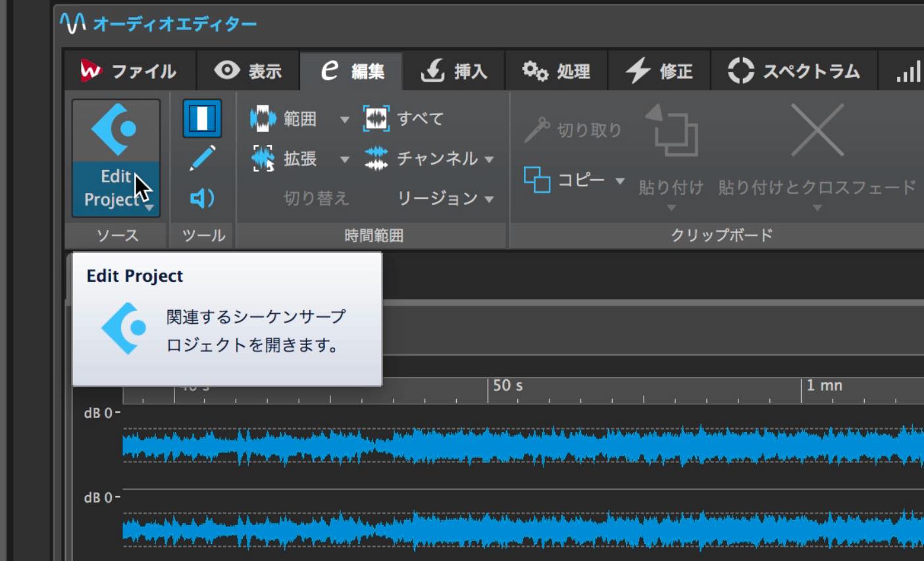Click the 範囲 range button
Viewport: 924px width, 561px height.
pos(284,119)
